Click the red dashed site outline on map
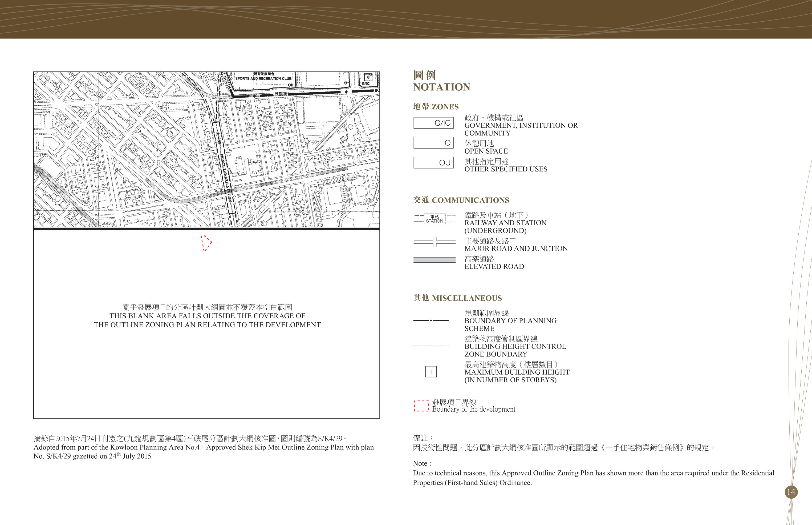Screen dimensions: 812x525 pyautogui.click(x=206, y=243)
